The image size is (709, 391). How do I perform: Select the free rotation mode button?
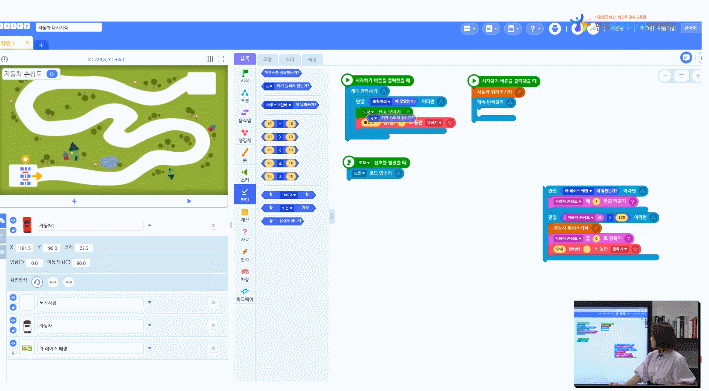coord(37,282)
